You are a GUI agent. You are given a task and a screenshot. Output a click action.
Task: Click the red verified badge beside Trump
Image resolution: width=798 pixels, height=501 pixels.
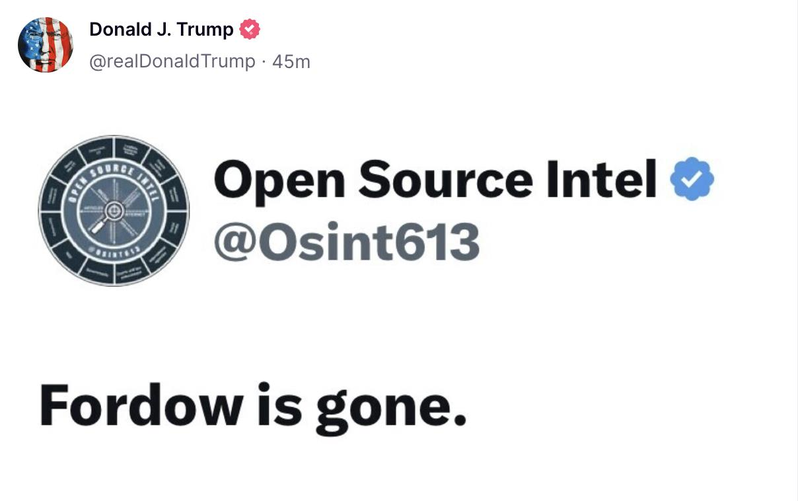coord(249,29)
